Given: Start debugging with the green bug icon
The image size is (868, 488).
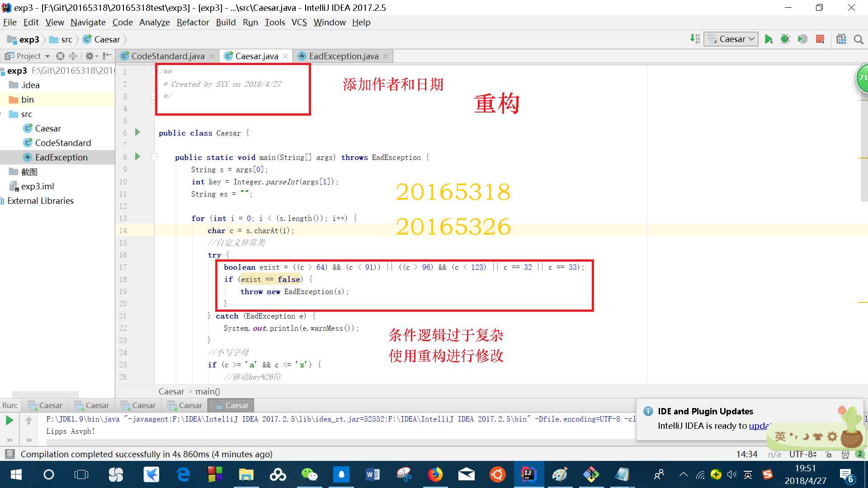Looking at the screenshot, I should [785, 39].
